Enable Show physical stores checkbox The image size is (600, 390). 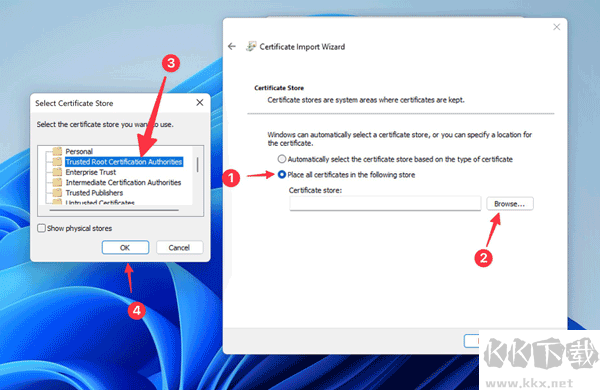coord(41,228)
